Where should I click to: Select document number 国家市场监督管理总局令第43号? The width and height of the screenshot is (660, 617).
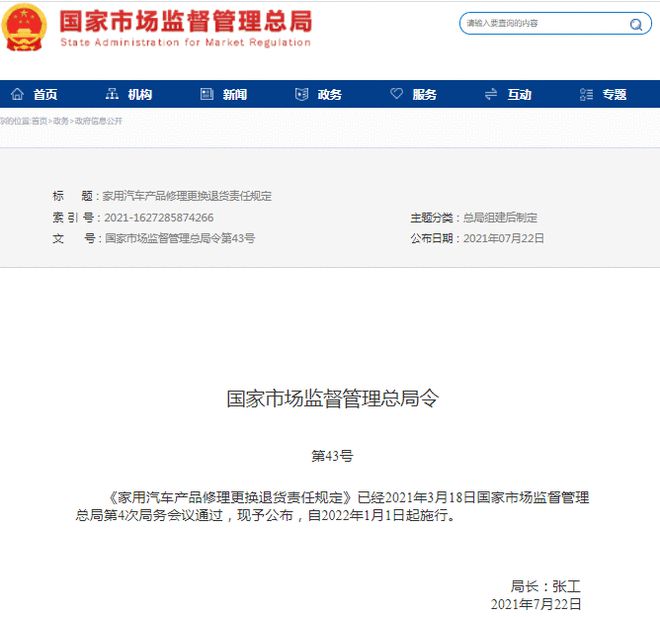tap(180, 238)
